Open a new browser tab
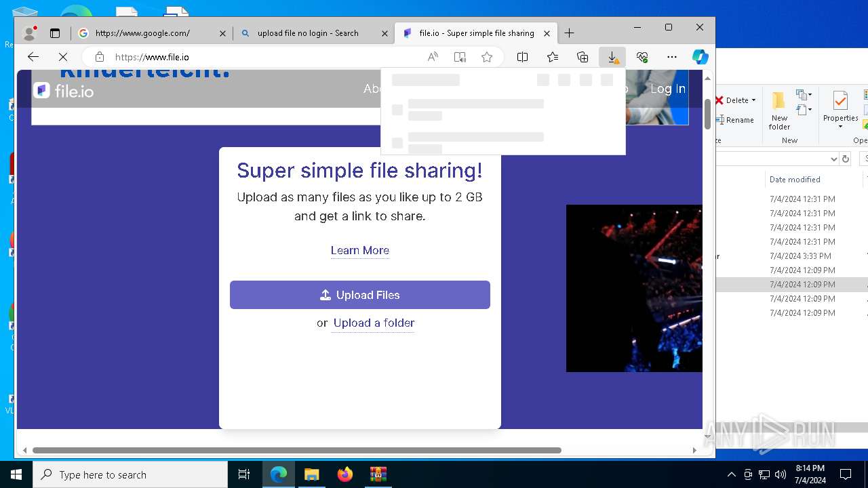868x488 pixels. tap(569, 33)
